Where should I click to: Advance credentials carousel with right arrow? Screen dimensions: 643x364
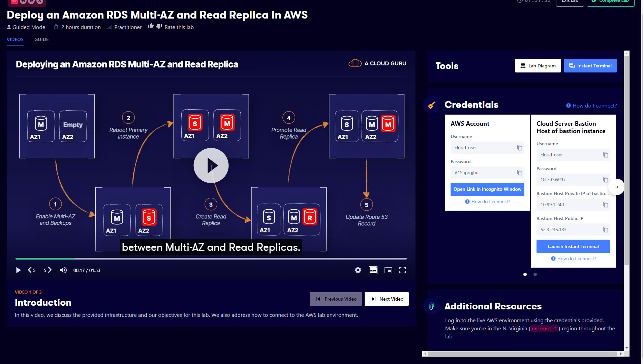(x=616, y=187)
